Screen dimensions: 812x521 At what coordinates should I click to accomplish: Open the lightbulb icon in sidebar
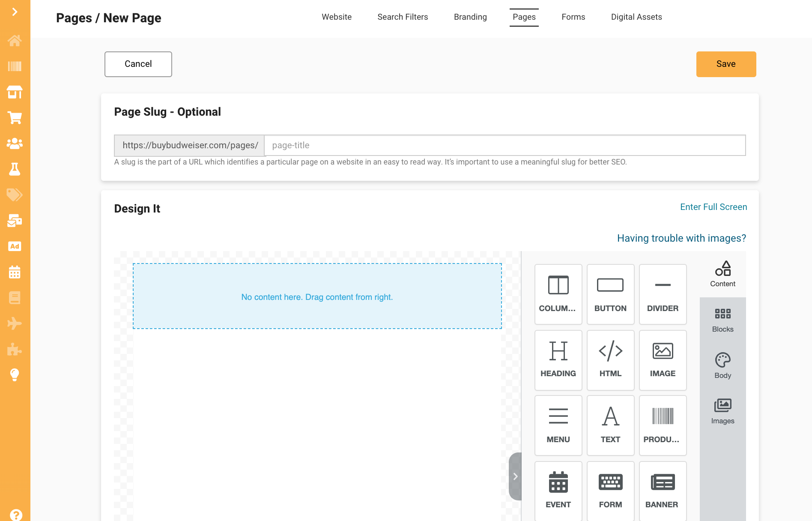click(15, 375)
